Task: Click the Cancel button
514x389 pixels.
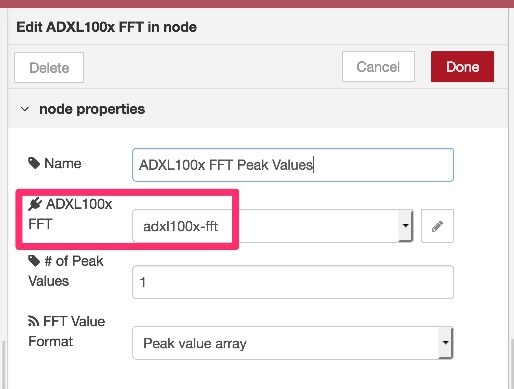Action: pos(378,67)
